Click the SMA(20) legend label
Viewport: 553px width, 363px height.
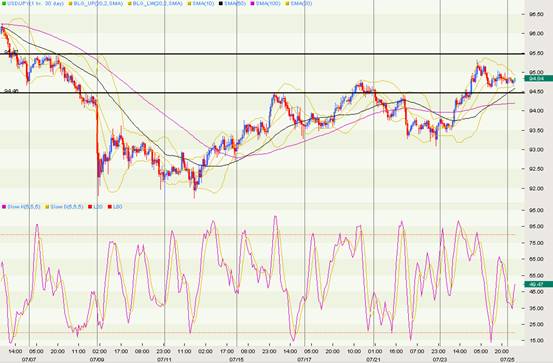pyautogui.click(x=301, y=4)
